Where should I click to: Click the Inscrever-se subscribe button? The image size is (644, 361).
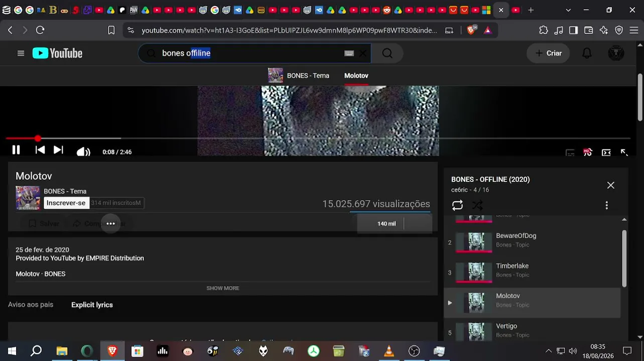(x=66, y=203)
